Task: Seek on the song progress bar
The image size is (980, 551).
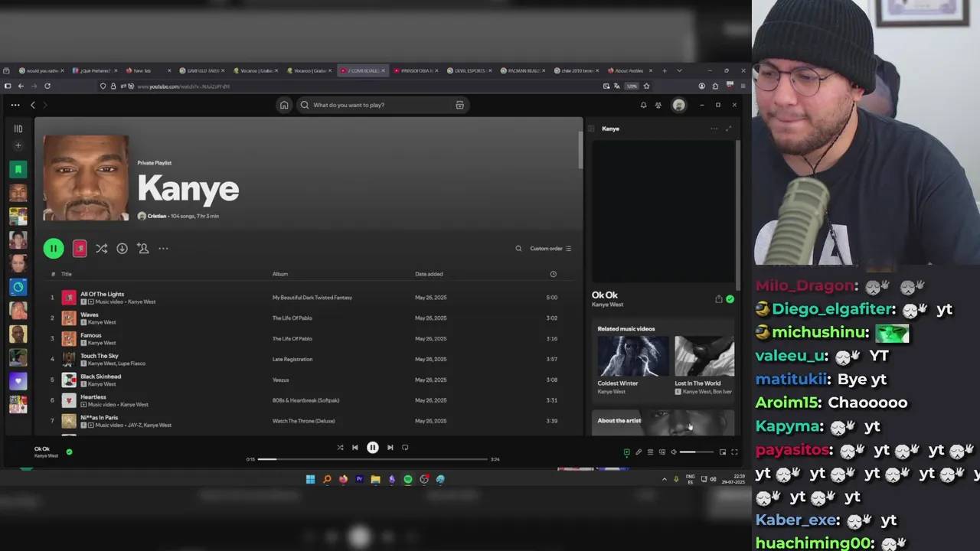Action: [372, 459]
